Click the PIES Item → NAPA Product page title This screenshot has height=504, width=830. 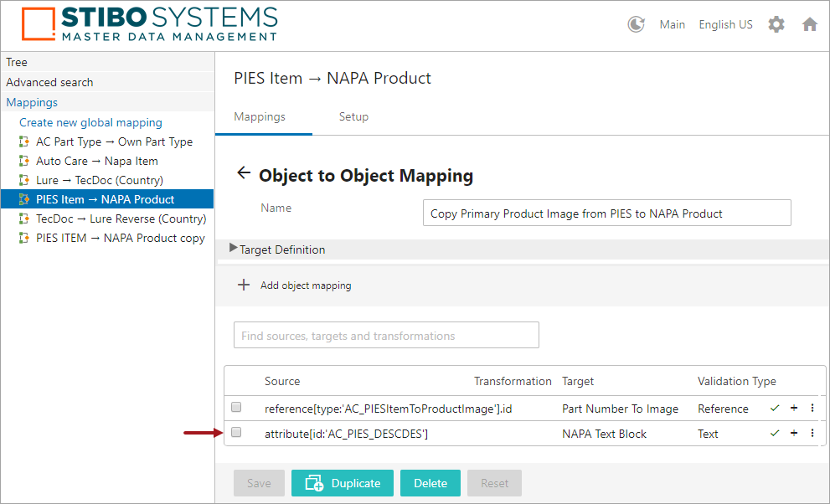coord(333,78)
